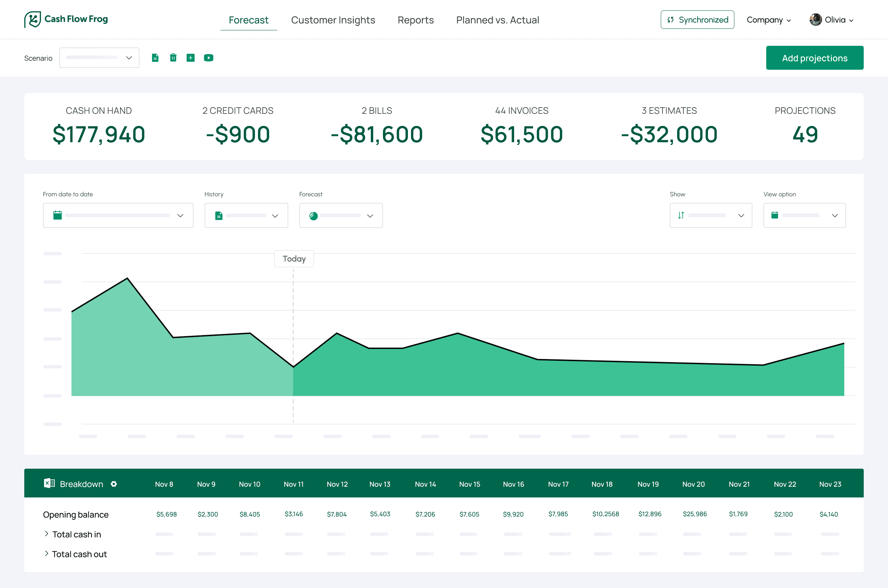Open the History dropdown
Screen dimensions: 888x588
click(246, 215)
